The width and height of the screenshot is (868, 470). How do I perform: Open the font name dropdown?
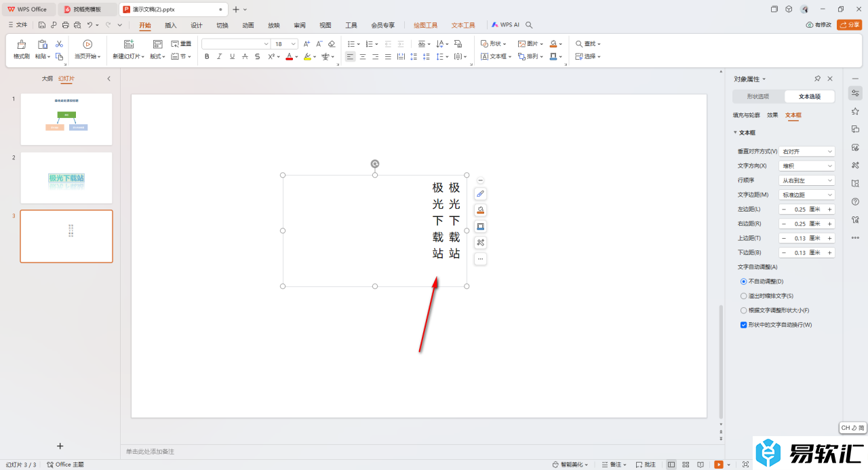pos(266,43)
